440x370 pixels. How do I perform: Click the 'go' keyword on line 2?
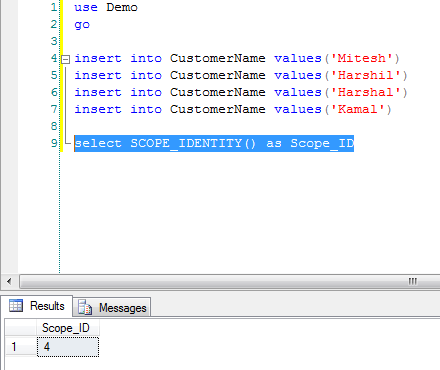(x=82, y=24)
